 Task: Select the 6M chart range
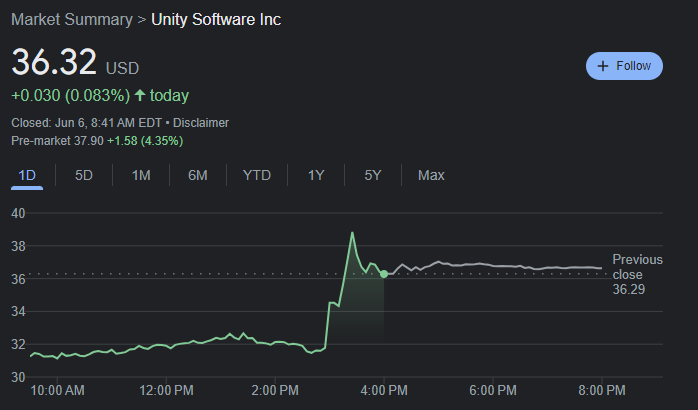[x=198, y=176]
